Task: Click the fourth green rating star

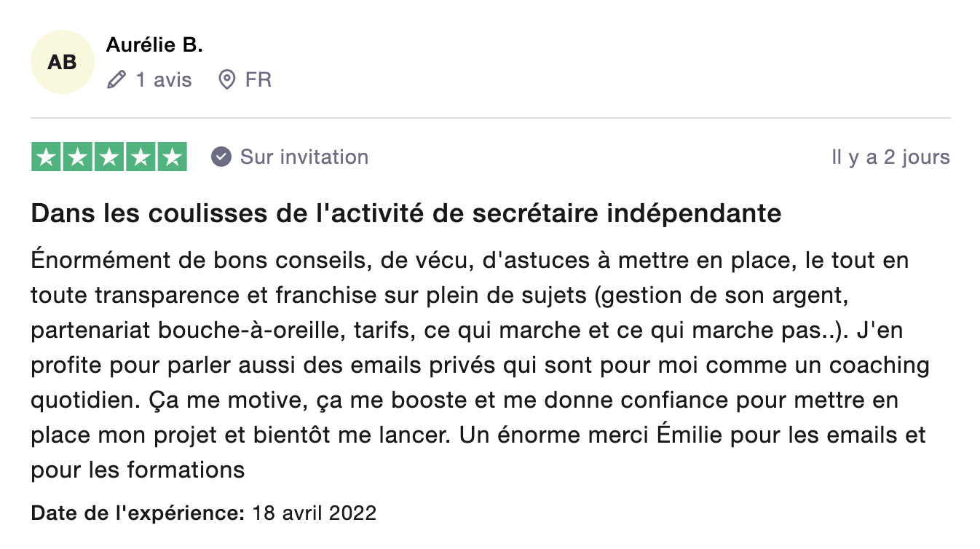Action: [x=141, y=157]
